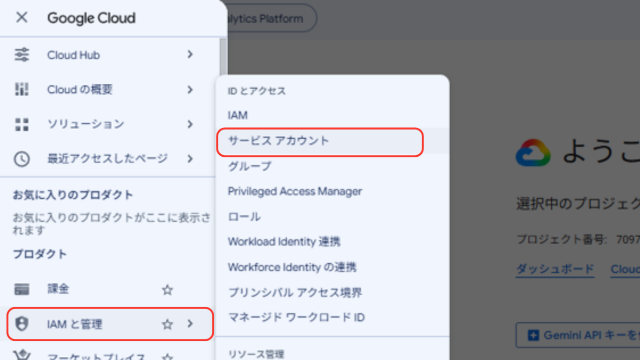Click the Cloud Hub sliders icon
Image resolution: width=640 pixels, height=360 pixels.
[x=22, y=55]
